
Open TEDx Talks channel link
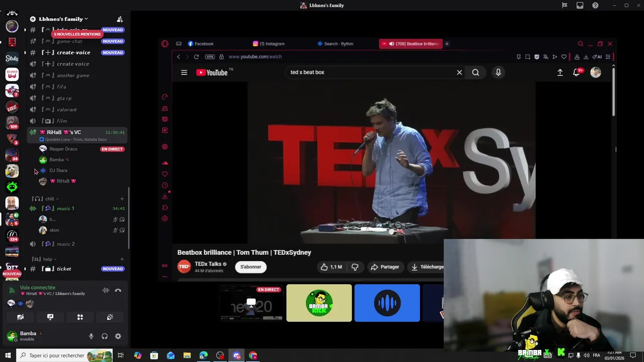(208, 264)
